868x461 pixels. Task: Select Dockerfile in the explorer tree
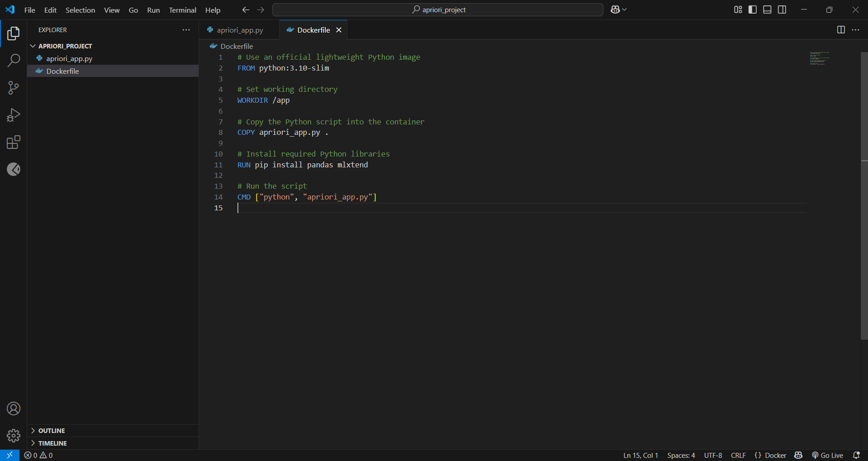point(113,71)
